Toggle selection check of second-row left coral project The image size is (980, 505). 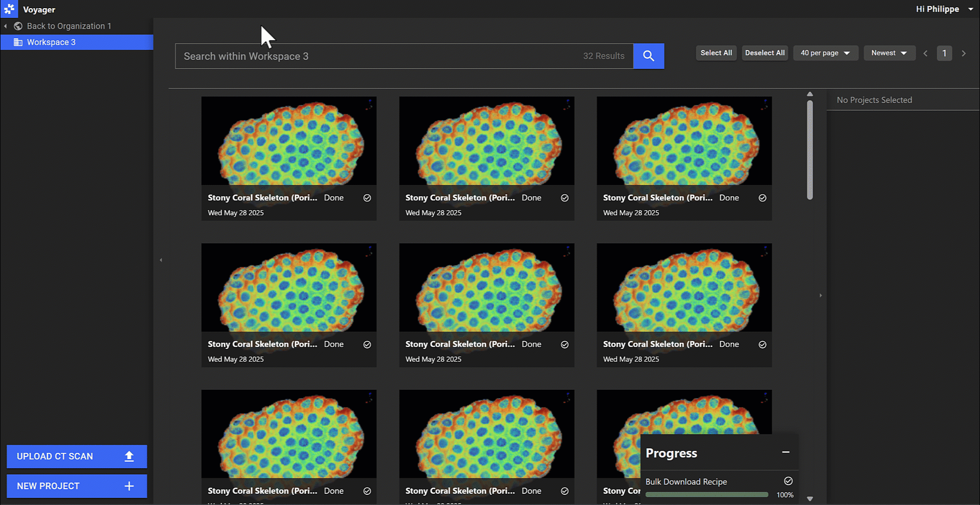click(367, 345)
